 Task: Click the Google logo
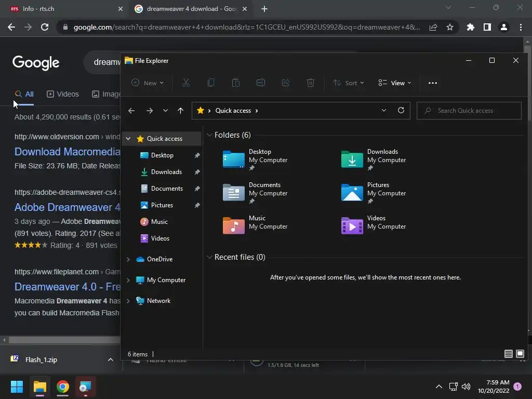[36, 62]
